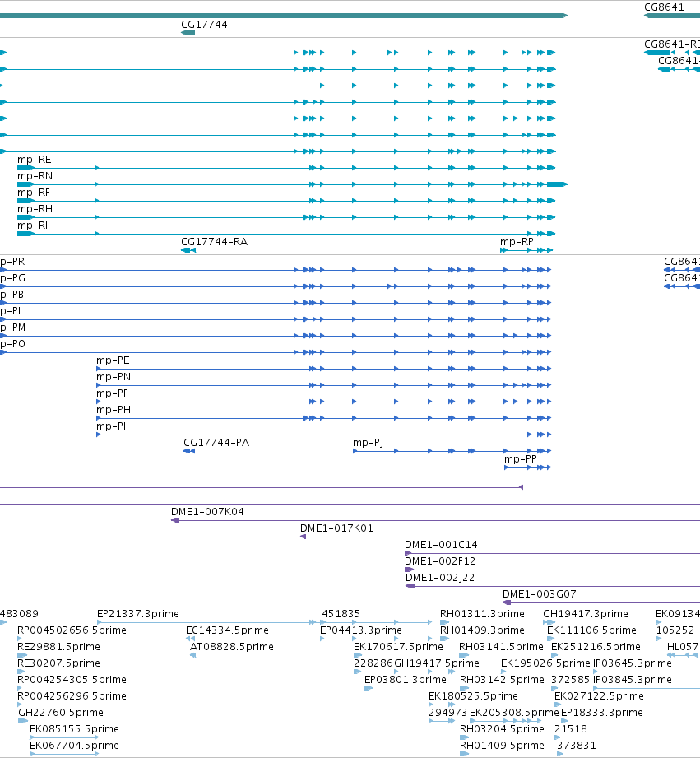
Task: Select the mp-PH protein label
Action: pos(113,410)
